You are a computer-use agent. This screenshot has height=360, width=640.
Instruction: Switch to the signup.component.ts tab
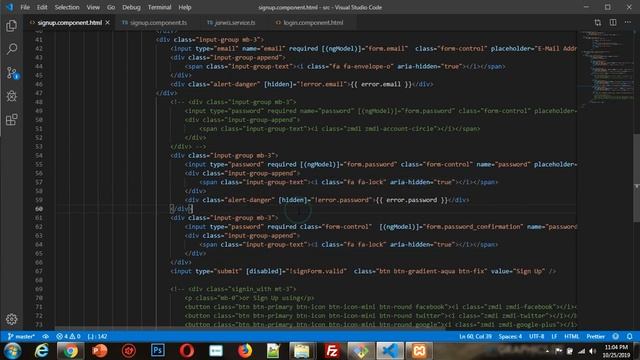tap(155, 22)
